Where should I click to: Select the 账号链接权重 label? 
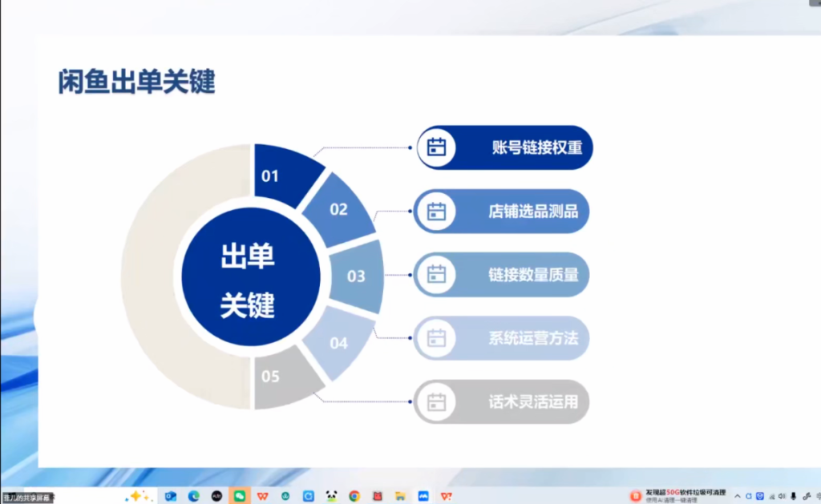[537, 147]
